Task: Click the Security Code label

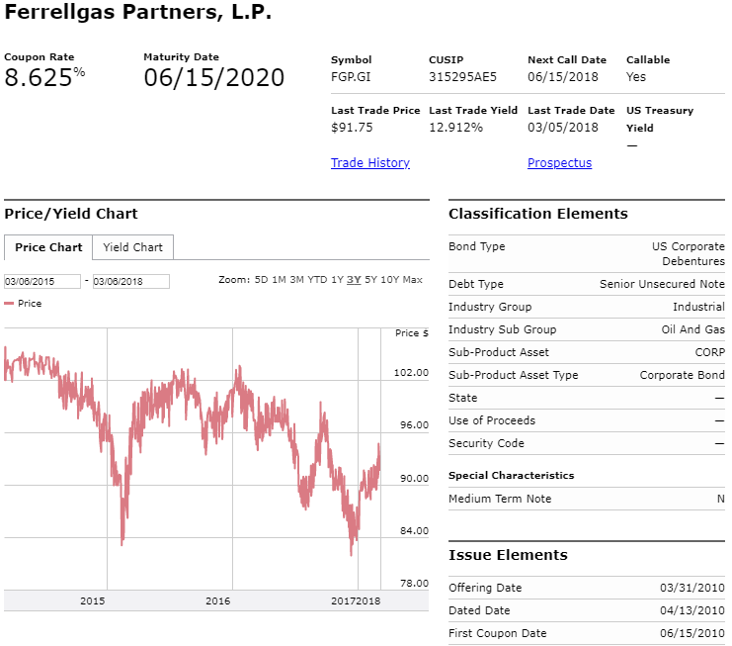Action: click(x=486, y=443)
